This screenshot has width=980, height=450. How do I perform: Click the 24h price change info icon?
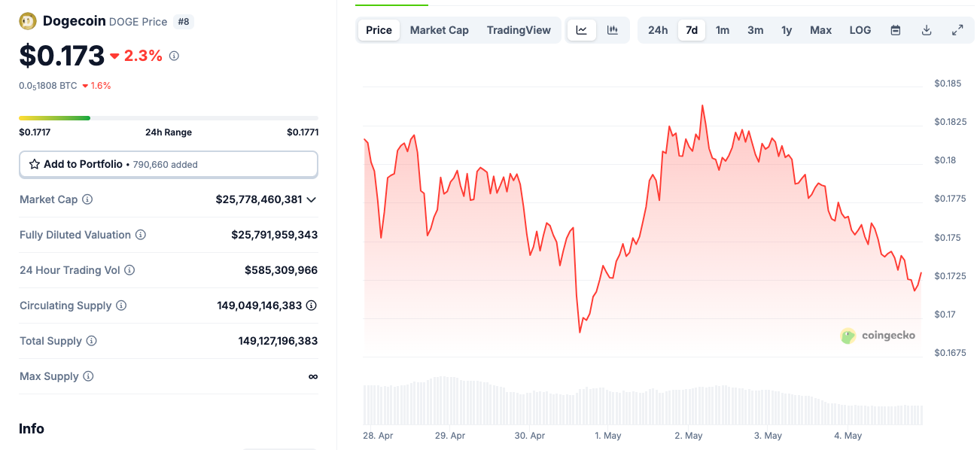pyautogui.click(x=174, y=56)
